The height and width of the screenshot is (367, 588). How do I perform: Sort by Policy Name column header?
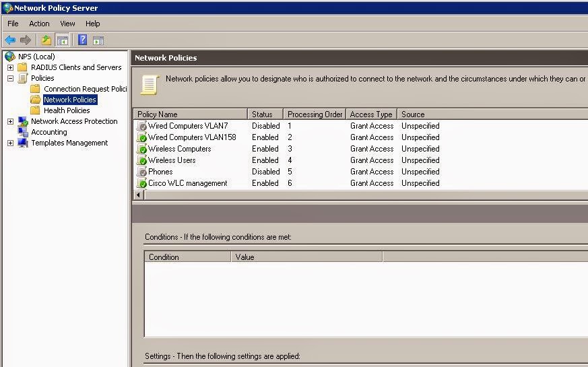point(191,114)
